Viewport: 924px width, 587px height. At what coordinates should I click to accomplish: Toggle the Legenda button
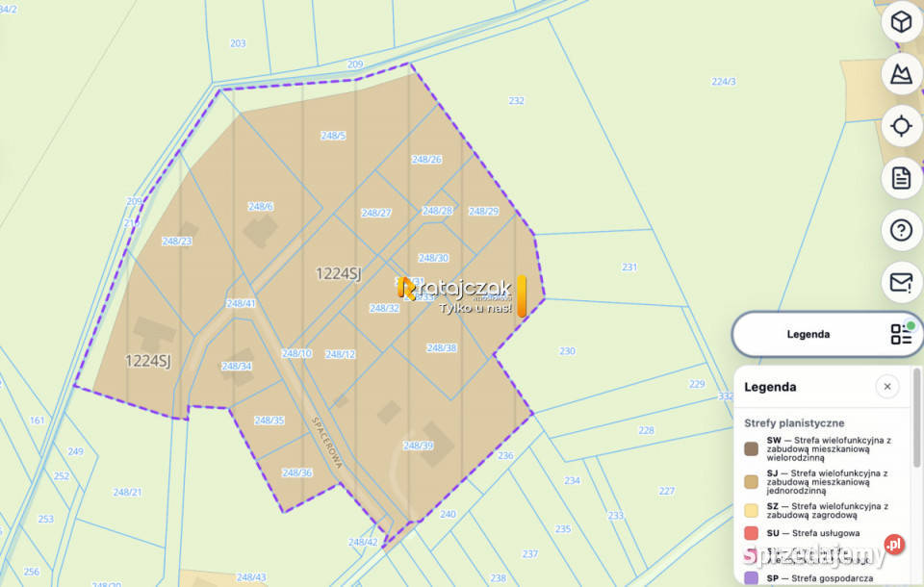coord(826,334)
